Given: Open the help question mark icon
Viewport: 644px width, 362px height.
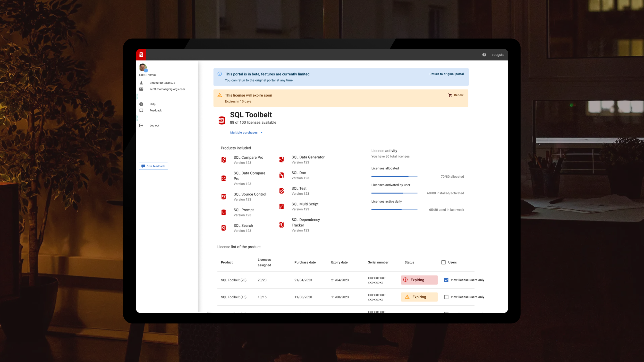Looking at the screenshot, I should [484, 55].
